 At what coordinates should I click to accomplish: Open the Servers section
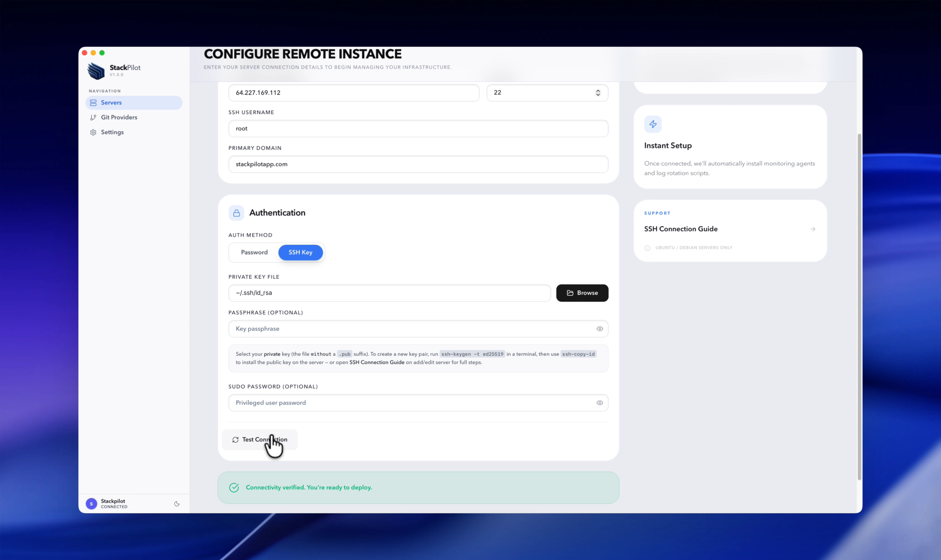[x=134, y=103]
